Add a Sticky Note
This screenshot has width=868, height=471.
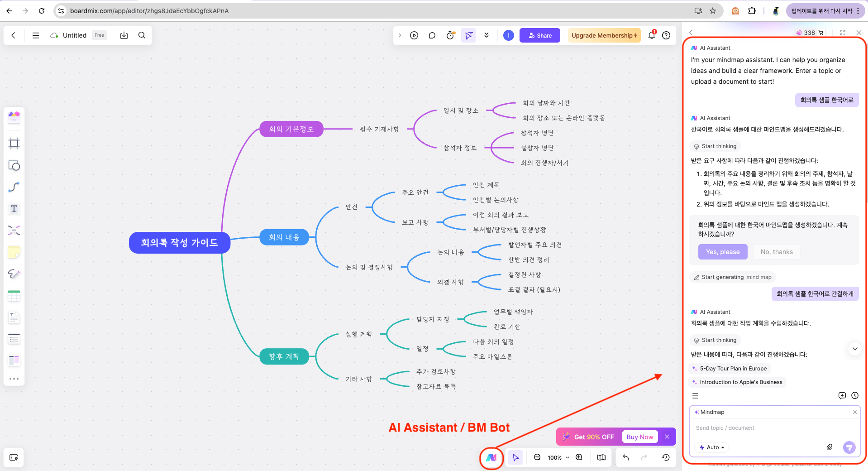14,252
